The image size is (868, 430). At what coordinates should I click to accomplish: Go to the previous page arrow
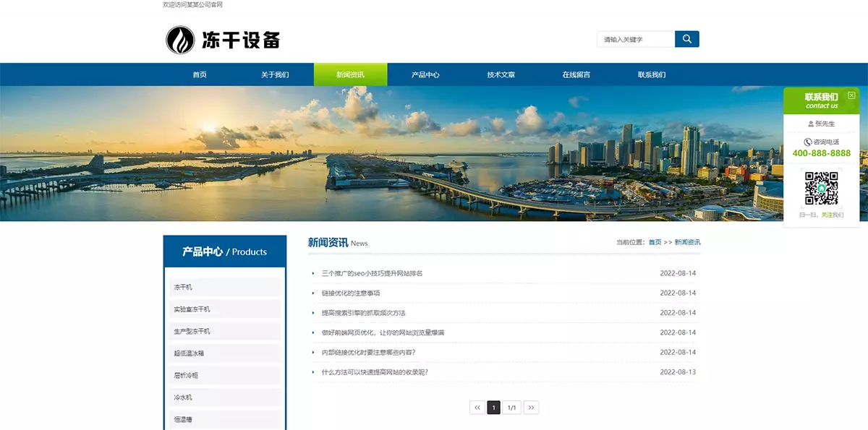[477, 408]
